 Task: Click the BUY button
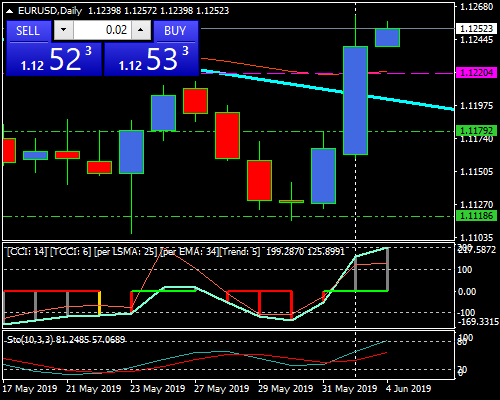[176, 31]
